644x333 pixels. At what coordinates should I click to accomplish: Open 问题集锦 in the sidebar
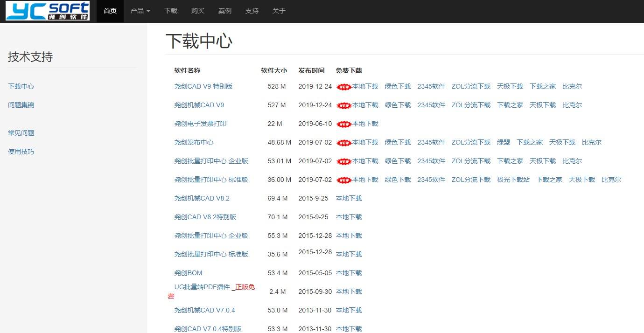[x=21, y=105]
